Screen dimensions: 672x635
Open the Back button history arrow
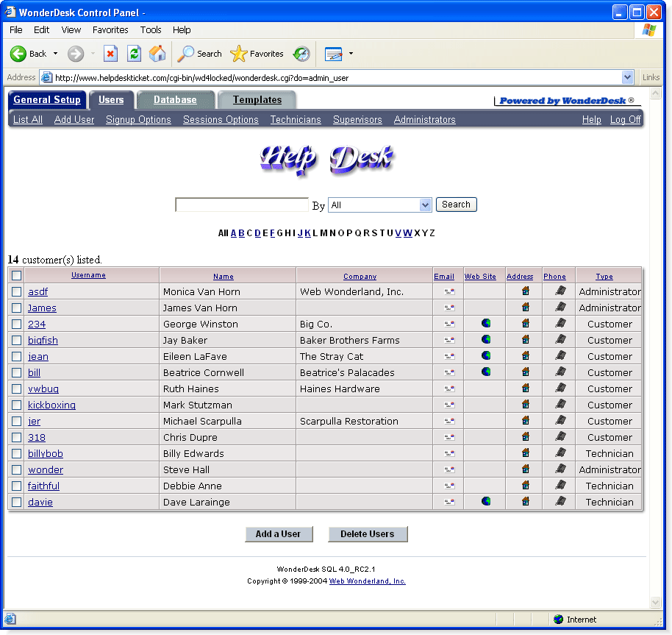(x=55, y=54)
